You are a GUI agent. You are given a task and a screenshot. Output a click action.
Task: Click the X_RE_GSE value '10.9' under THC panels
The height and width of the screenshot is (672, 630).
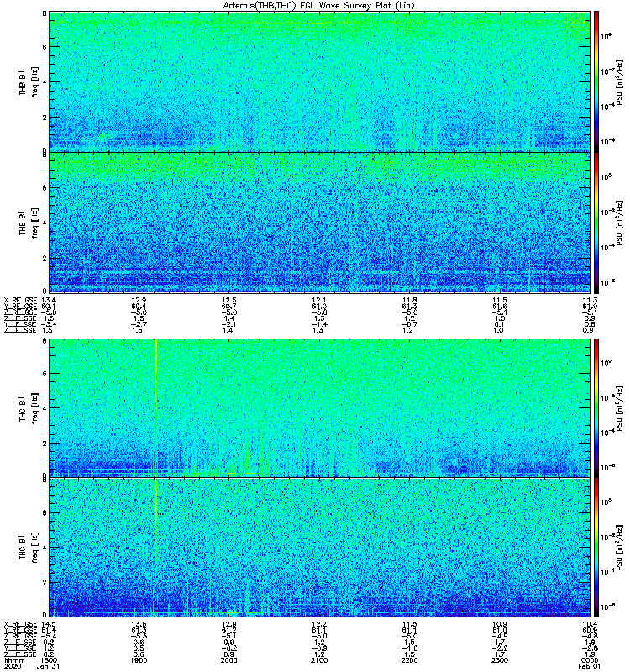(x=500, y=624)
